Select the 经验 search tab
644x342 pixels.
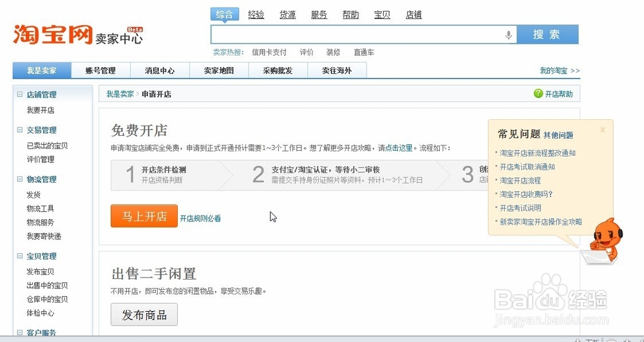[x=256, y=15]
